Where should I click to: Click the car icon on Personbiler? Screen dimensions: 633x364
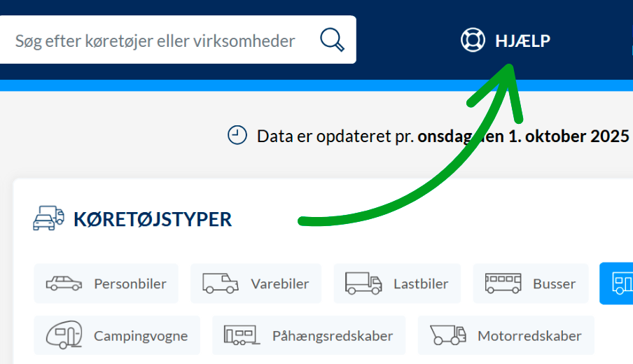coord(64,283)
